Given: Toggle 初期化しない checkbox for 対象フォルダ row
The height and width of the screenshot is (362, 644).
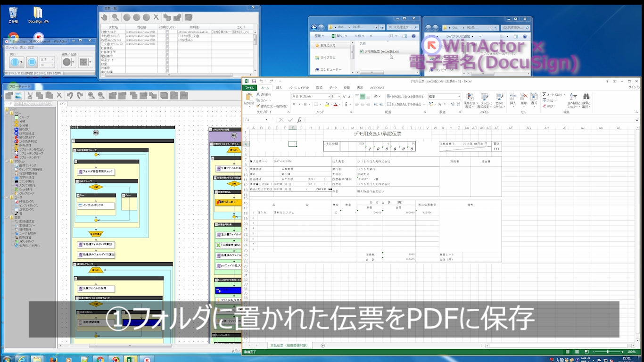Looking at the screenshot, I should (167, 32).
